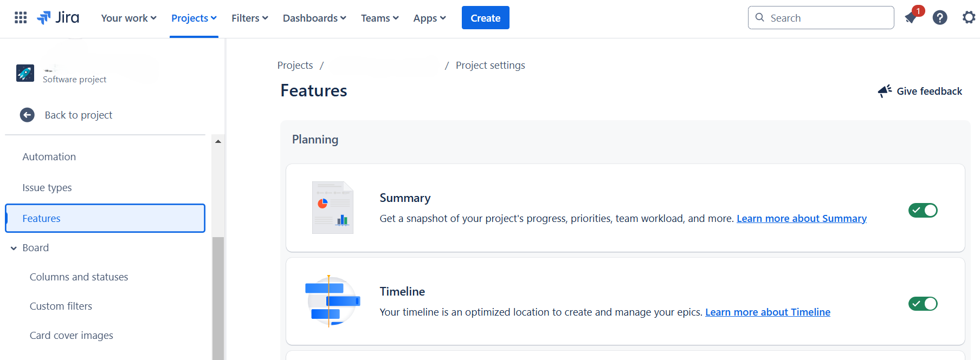Click Learn more about Timeline link
Screen dimensions: 980x360
coord(768,312)
